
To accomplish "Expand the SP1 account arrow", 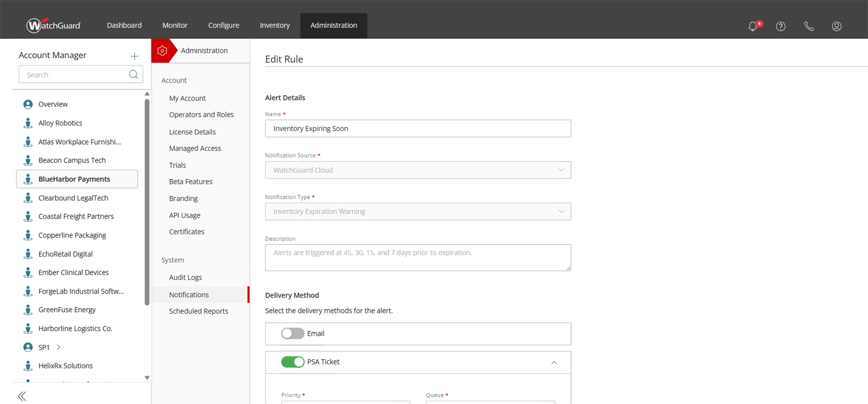I will coord(58,347).
